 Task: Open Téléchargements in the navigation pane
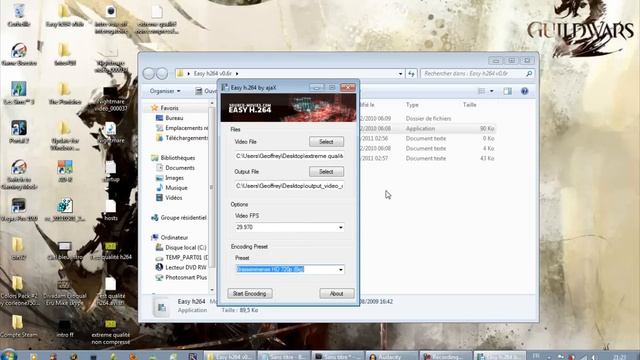click(x=182, y=138)
